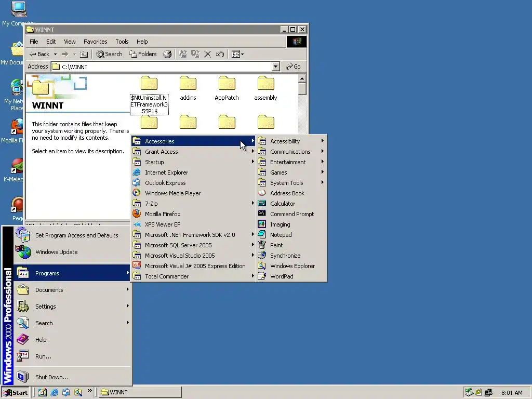Click the Search toolbar button

(109, 54)
